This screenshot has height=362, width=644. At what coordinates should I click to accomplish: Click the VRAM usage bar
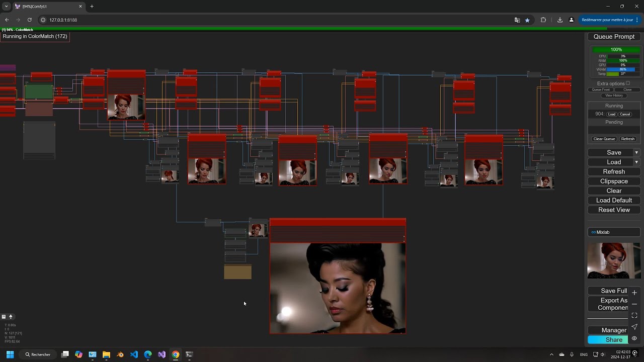(x=623, y=69)
